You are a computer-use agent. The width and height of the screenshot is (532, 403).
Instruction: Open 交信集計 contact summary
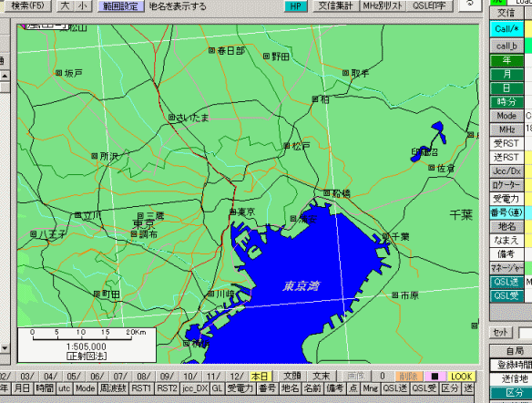tap(335, 5)
